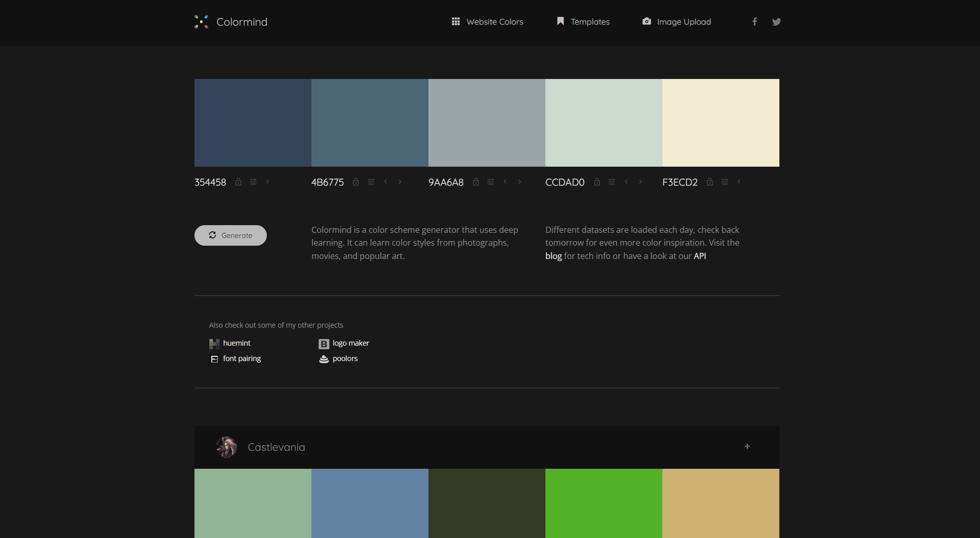Lock the 354458 color
Screen dimensions: 980x538
pos(238,182)
